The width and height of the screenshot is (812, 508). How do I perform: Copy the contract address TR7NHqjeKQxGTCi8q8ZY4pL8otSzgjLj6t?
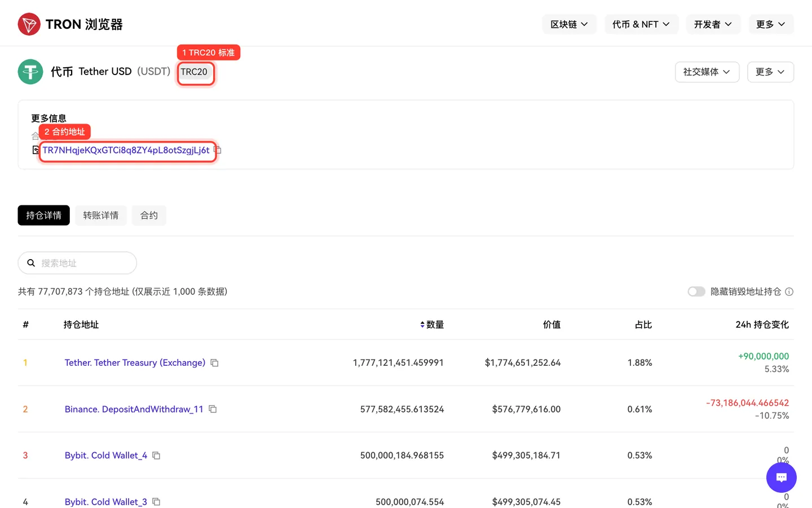click(x=218, y=150)
